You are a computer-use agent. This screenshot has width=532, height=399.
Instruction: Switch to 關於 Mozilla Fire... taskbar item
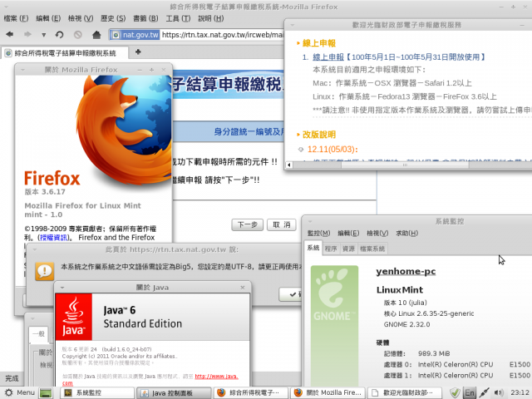pyautogui.click(x=328, y=393)
